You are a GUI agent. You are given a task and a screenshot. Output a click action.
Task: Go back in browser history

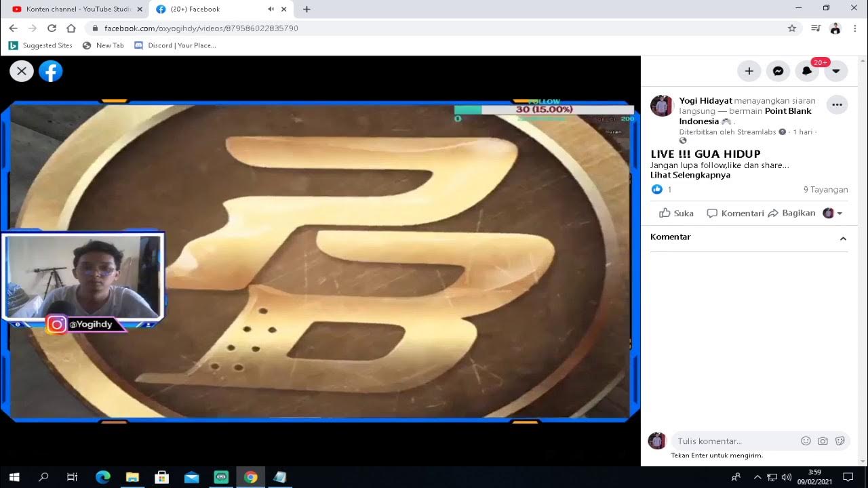click(x=13, y=28)
